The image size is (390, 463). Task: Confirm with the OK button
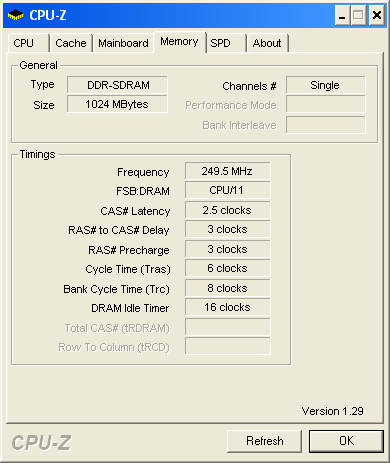pos(346,441)
